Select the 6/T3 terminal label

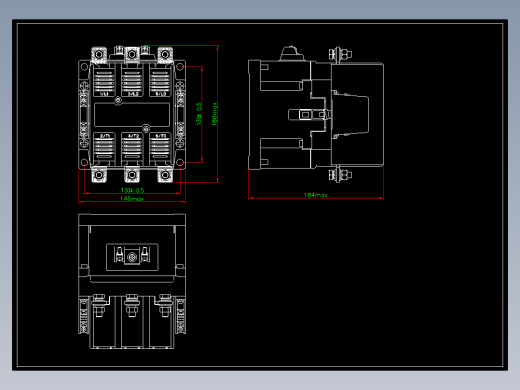point(160,136)
